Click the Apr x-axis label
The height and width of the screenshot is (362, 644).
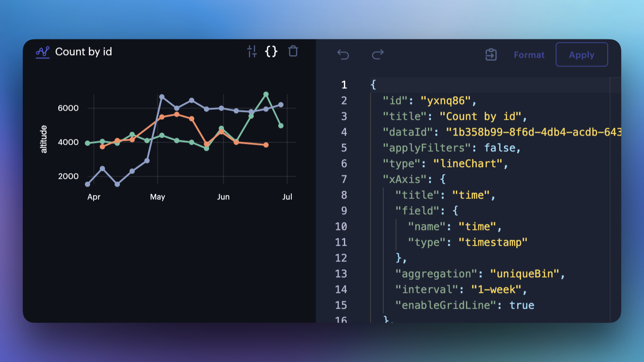(94, 197)
